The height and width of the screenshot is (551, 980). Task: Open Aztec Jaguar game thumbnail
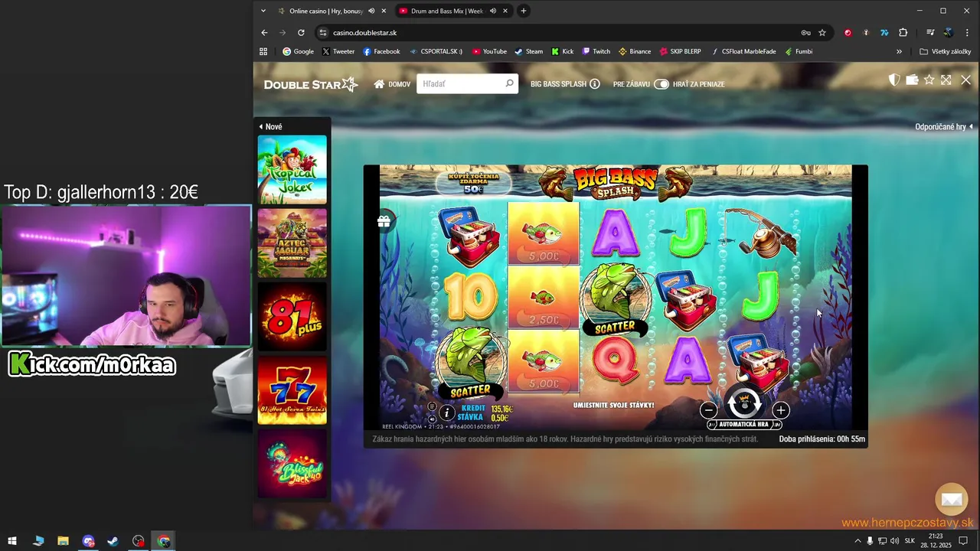pyautogui.click(x=292, y=243)
